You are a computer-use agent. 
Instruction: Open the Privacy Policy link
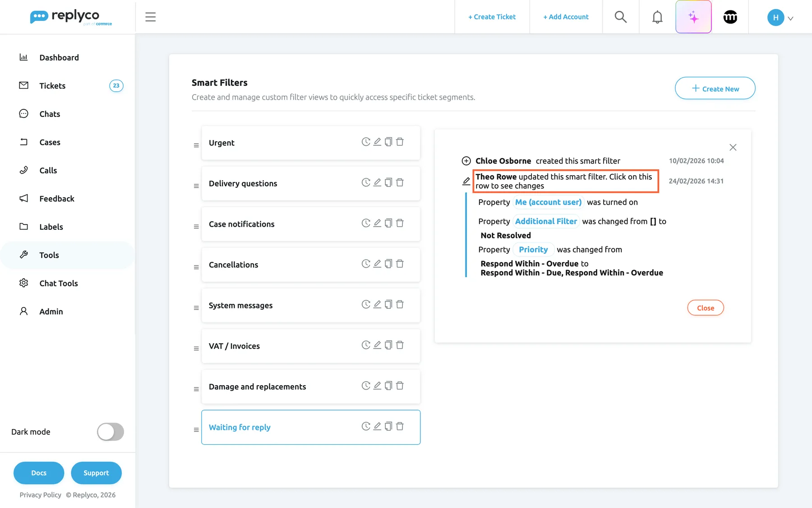coord(40,495)
